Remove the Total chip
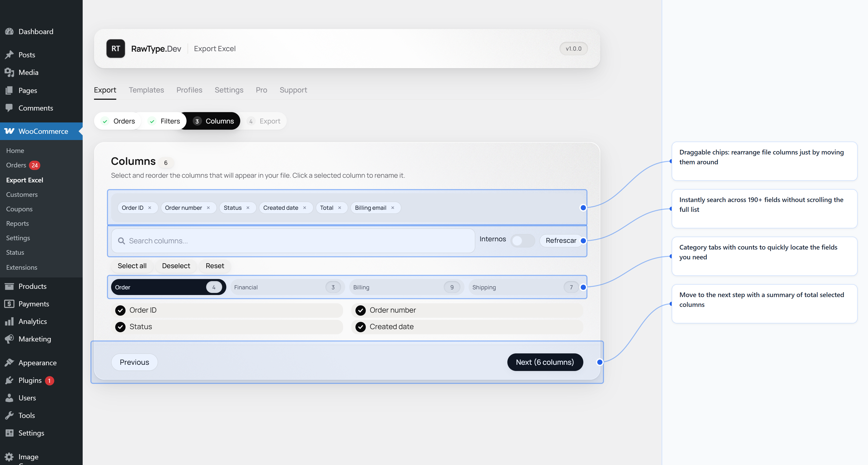The image size is (868, 465). coord(340,207)
